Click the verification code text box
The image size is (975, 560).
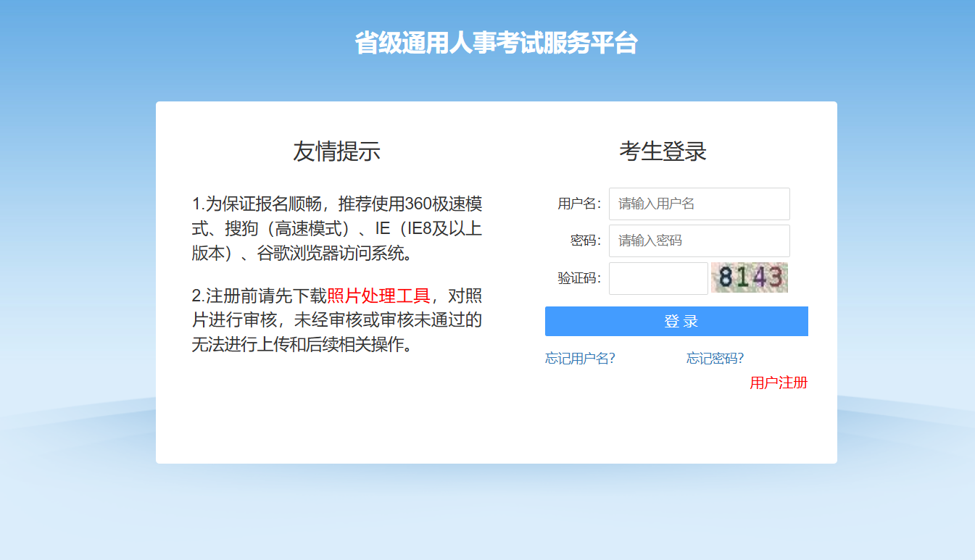pos(657,278)
